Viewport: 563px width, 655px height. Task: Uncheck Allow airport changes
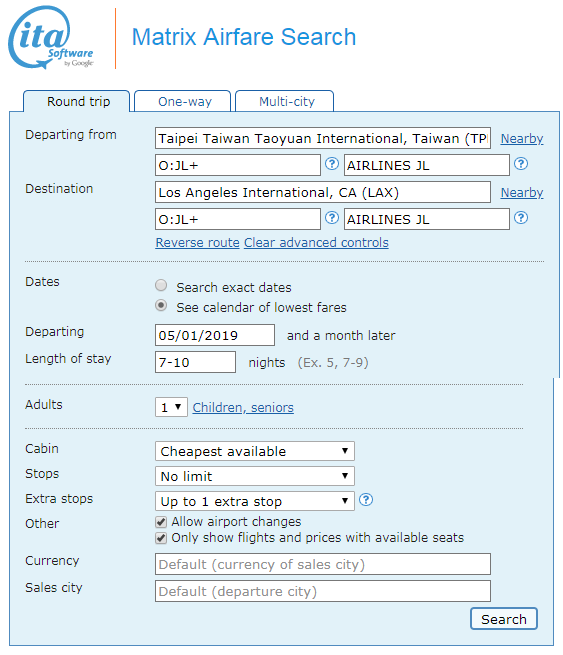point(161,522)
